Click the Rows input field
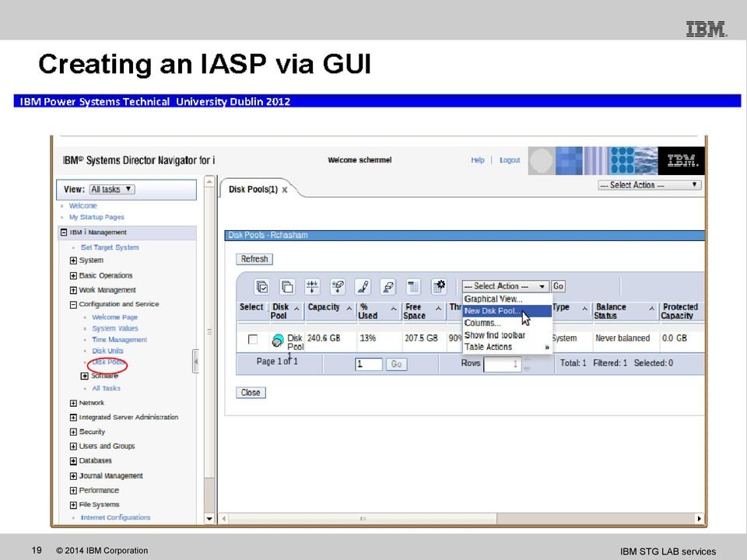This screenshot has width=747, height=560. point(502,364)
